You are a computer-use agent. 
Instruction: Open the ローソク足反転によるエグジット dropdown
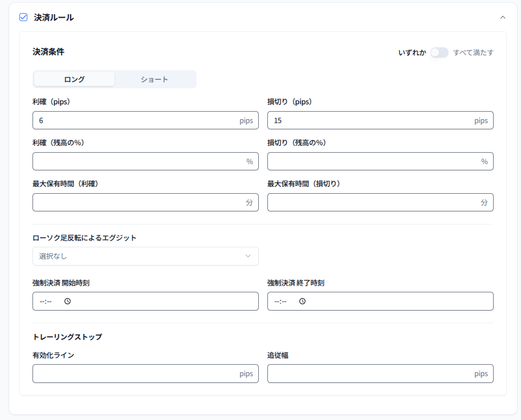point(145,256)
